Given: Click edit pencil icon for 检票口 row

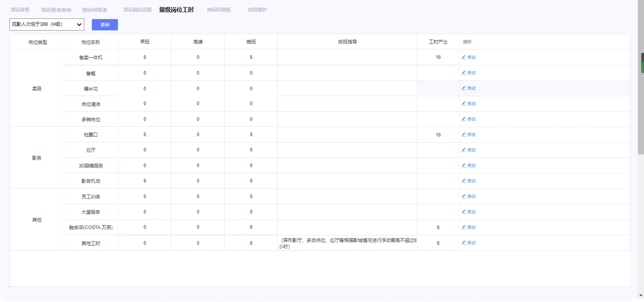Looking at the screenshot, I should [x=464, y=134].
